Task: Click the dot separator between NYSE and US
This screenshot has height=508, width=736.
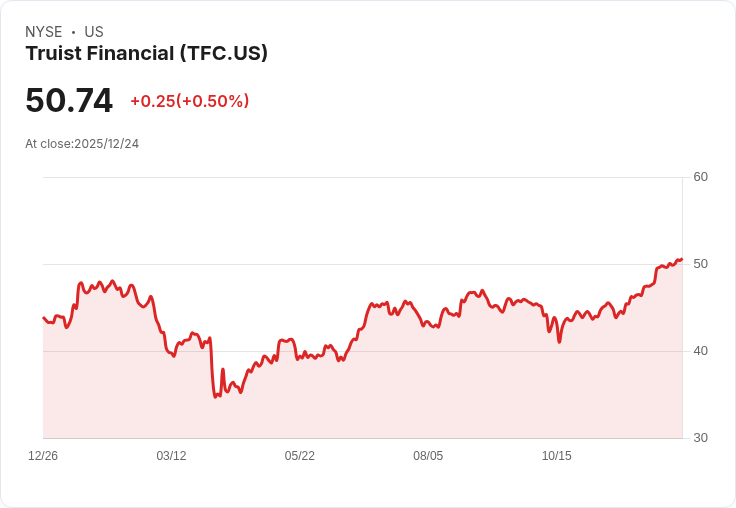Action: [x=73, y=32]
